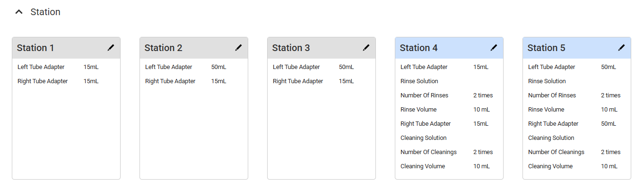Click the edit pencil on Station 1
This screenshot has width=644, height=190.
coord(111,48)
